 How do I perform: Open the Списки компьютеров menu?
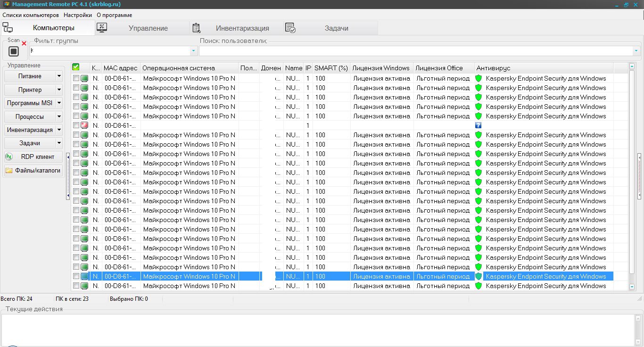[31, 15]
